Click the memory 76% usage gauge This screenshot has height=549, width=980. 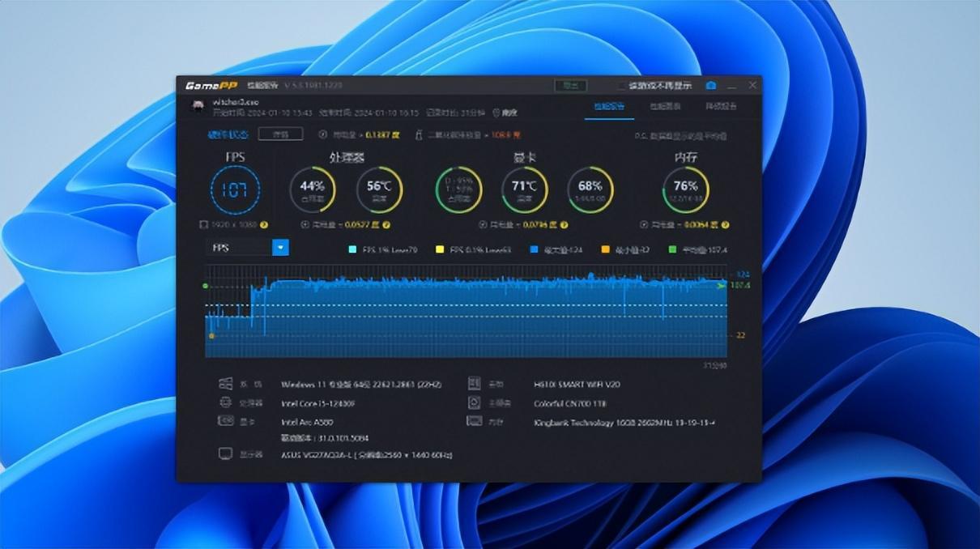tap(685, 189)
